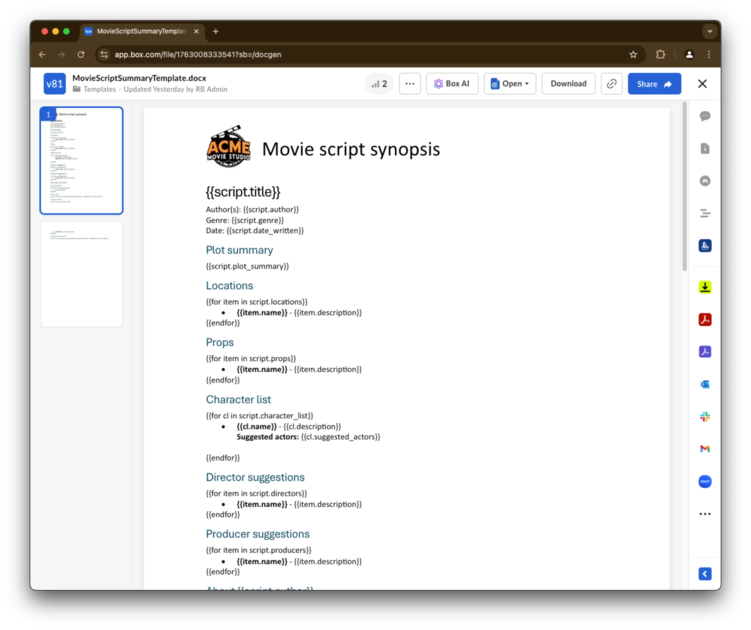This screenshot has width=751, height=630.
Task: Click '{{for item in script.locations}}' line
Action: [257, 302]
